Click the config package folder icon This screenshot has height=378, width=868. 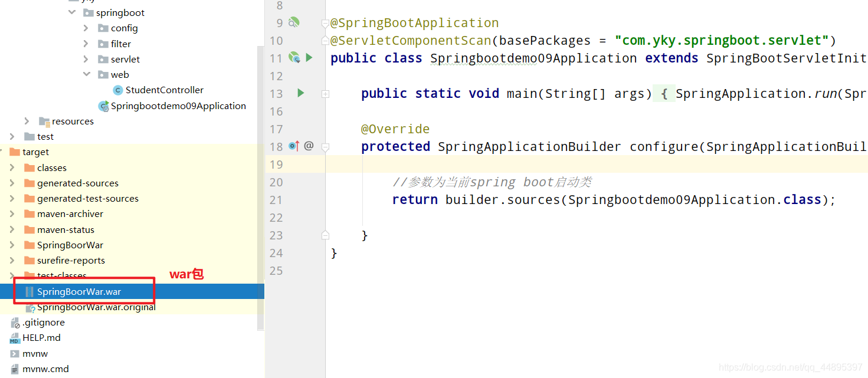pyautogui.click(x=103, y=28)
